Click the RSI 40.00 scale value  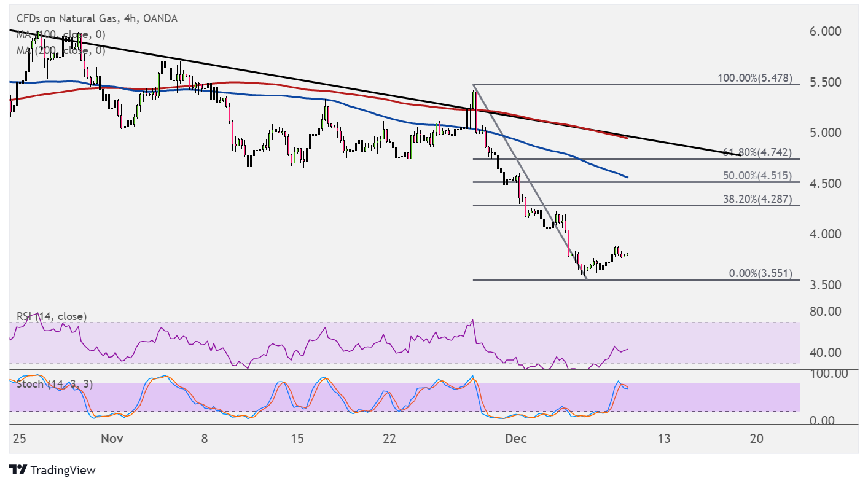(x=826, y=353)
